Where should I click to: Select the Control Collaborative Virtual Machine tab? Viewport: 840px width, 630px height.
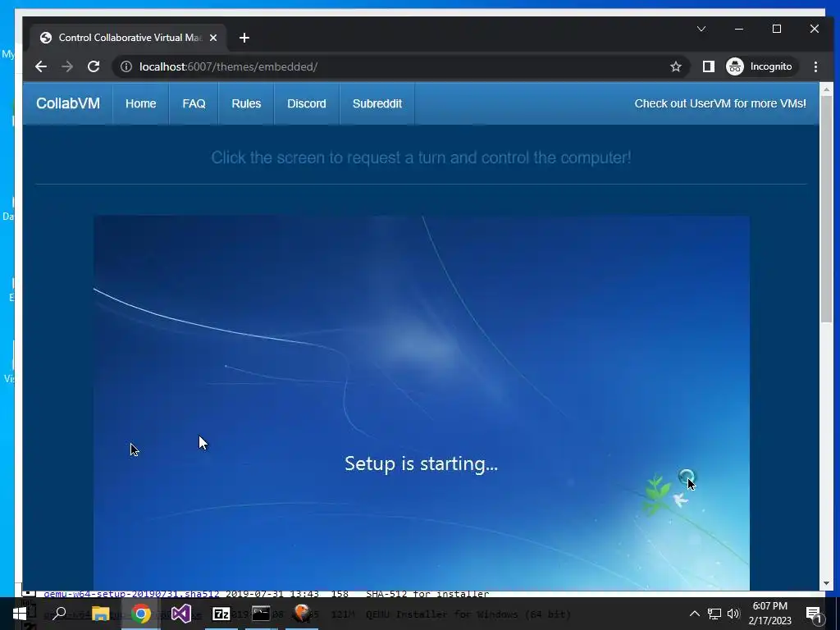[x=129, y=38]
